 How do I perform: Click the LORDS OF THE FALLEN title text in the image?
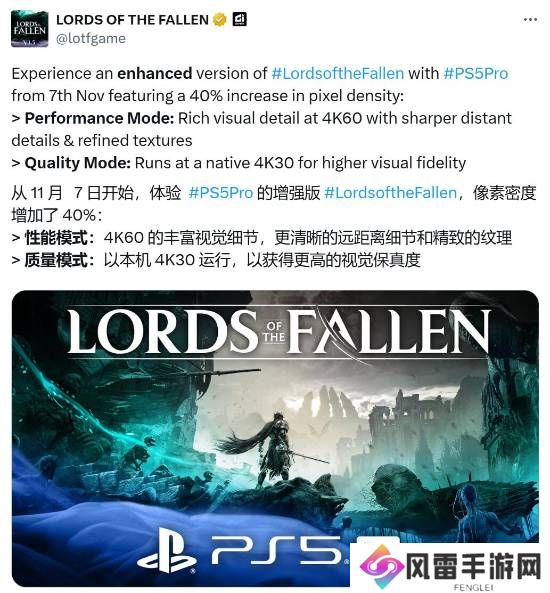[x=279, y=332]
